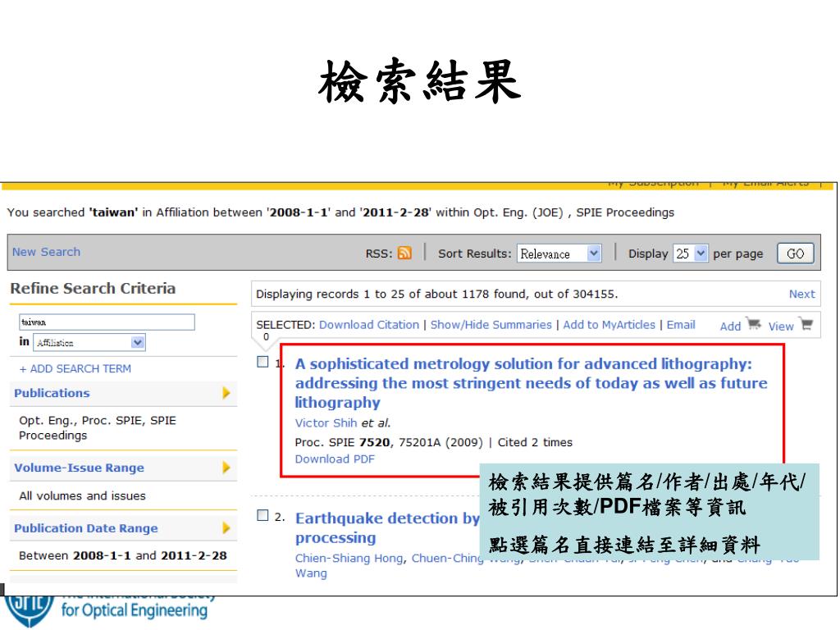This screenshot has height=630, width=840.
Task: Expand the Publication Date Range section
Action: (x=226, y=528)
